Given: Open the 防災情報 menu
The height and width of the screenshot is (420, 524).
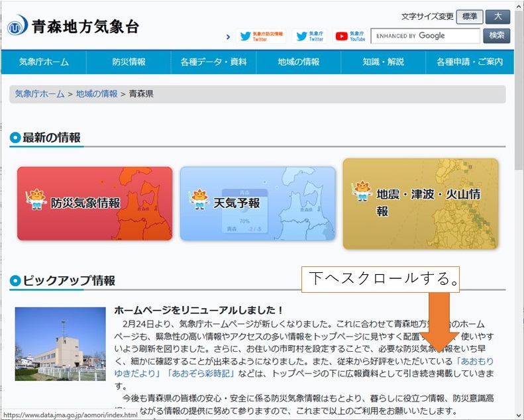Looking at the screenshot, I should click(129, 62).
